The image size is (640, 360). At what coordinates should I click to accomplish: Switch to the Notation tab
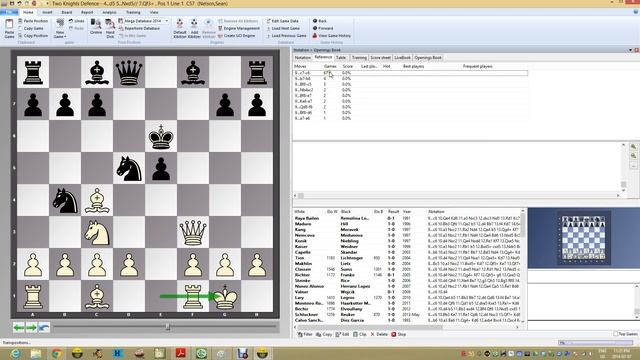coord(302,58)
